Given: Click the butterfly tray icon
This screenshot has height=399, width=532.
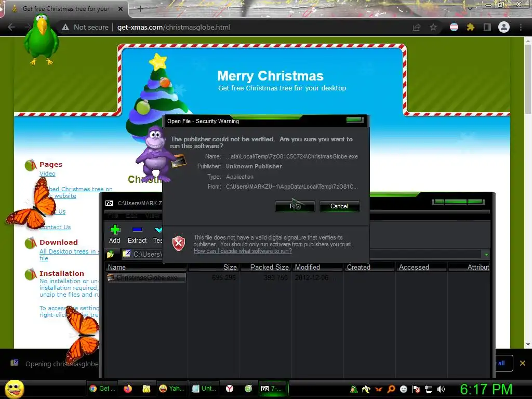Looking at the screenshot, I should coord(378,389).
